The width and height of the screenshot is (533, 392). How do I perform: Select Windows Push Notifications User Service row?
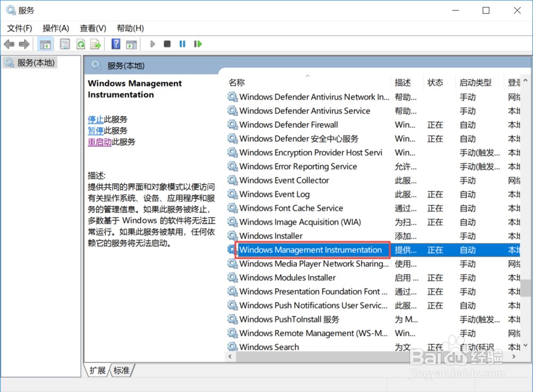point(373,306)
